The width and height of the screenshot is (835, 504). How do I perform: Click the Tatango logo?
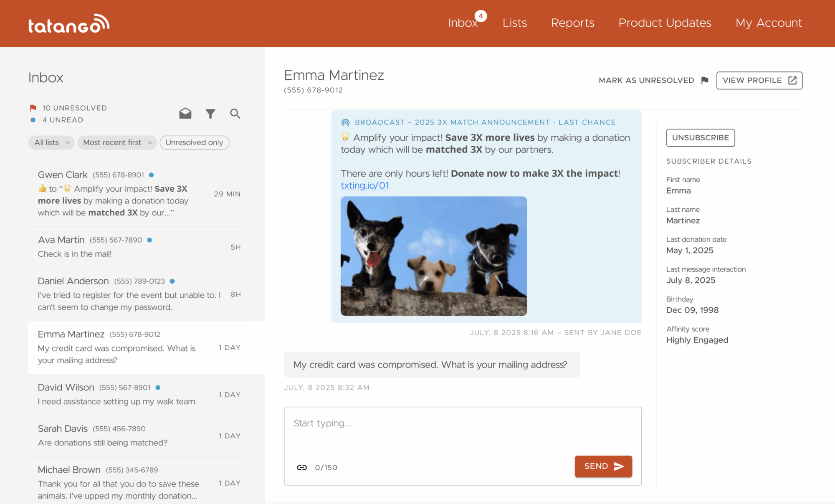tap(69, 23)
